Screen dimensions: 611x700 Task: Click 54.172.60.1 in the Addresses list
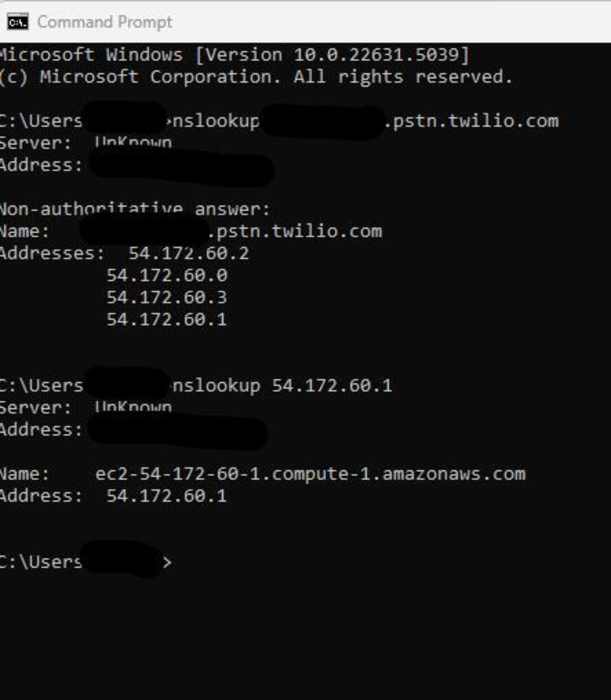coord(167,319)
